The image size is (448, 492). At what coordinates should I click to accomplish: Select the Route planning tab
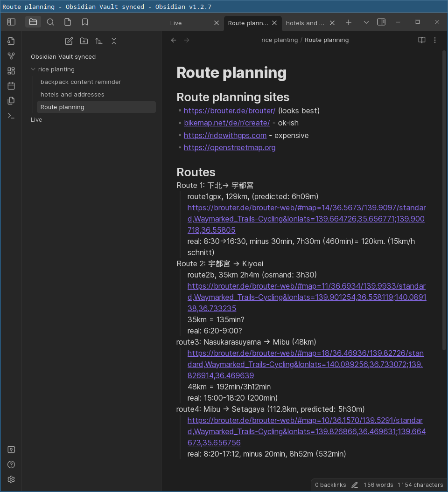(x=248, y=23)
